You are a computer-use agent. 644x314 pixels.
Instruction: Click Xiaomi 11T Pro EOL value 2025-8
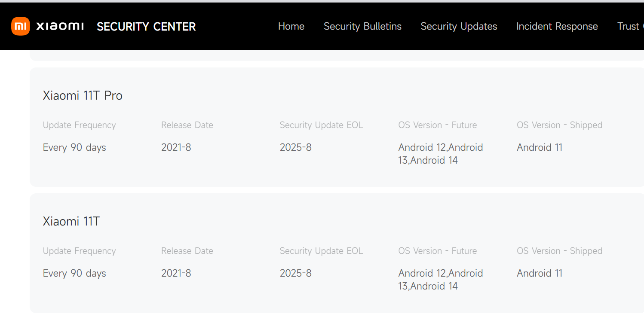point(296,147)
